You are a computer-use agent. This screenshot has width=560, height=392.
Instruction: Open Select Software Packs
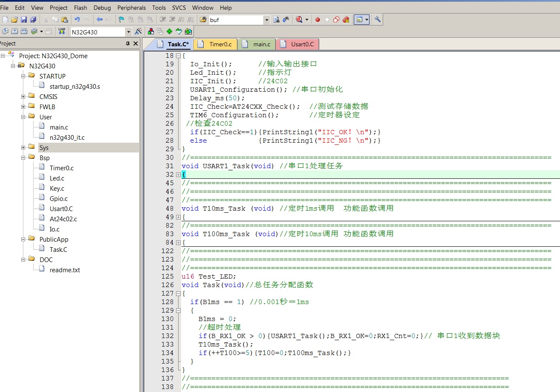pyautogui.click(x=179, y=31)
